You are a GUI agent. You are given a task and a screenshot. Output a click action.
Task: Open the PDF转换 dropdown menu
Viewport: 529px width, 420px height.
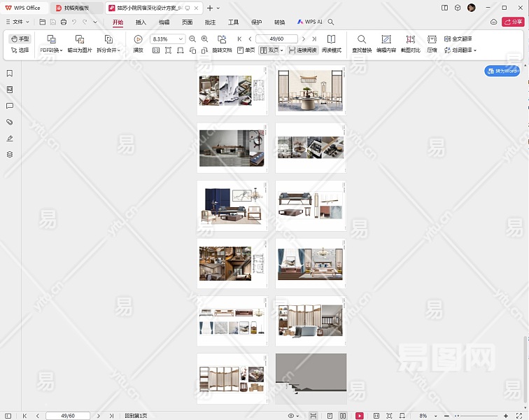51,50
